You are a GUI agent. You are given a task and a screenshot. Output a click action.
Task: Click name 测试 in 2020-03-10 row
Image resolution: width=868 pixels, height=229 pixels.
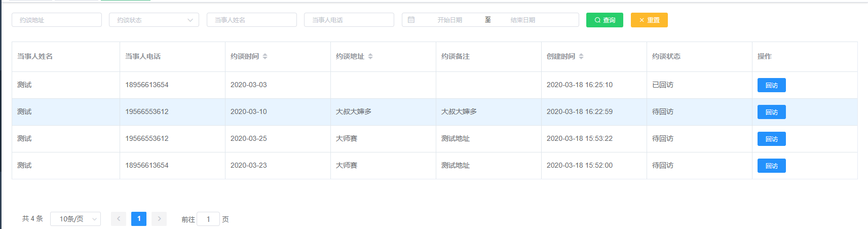[x=24, y=111]
